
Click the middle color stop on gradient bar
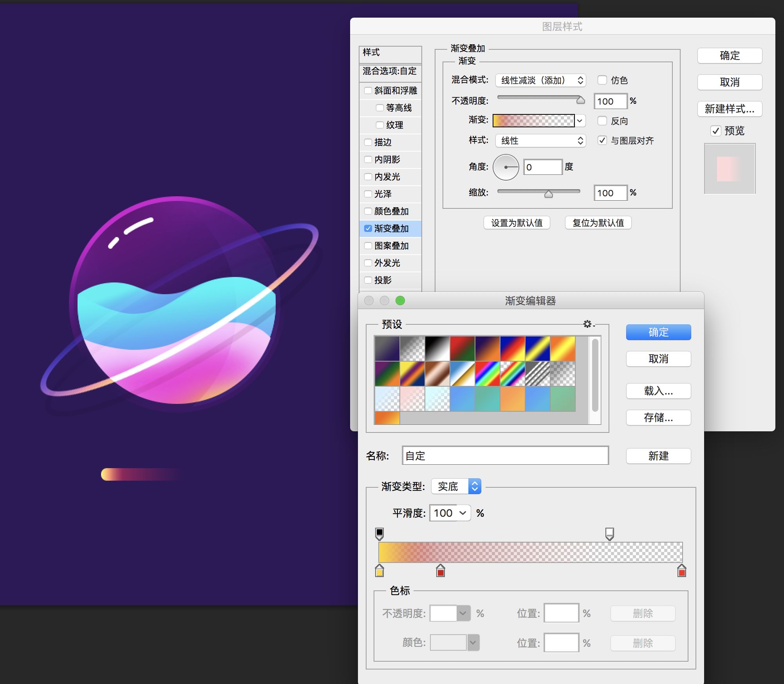tap(440, 572)
